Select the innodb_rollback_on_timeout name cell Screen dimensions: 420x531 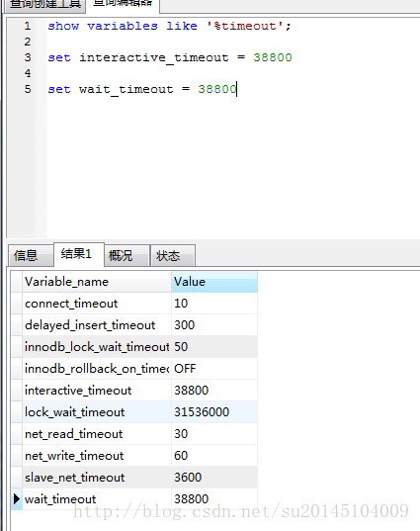coord(97,369)
